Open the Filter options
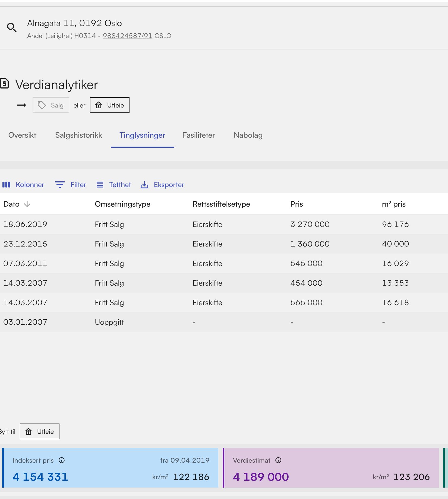The width and height of the screenshot is (448, 499). [x=71, y=185]
